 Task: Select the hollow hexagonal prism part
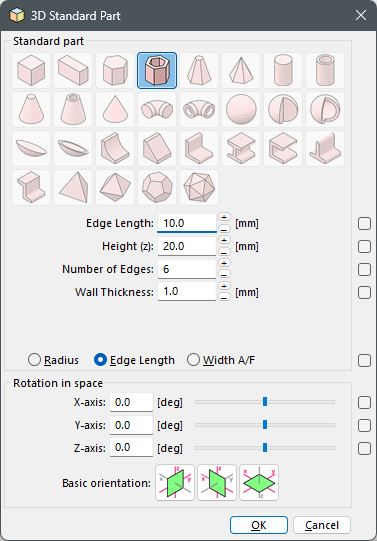click(x=157, y=70)
